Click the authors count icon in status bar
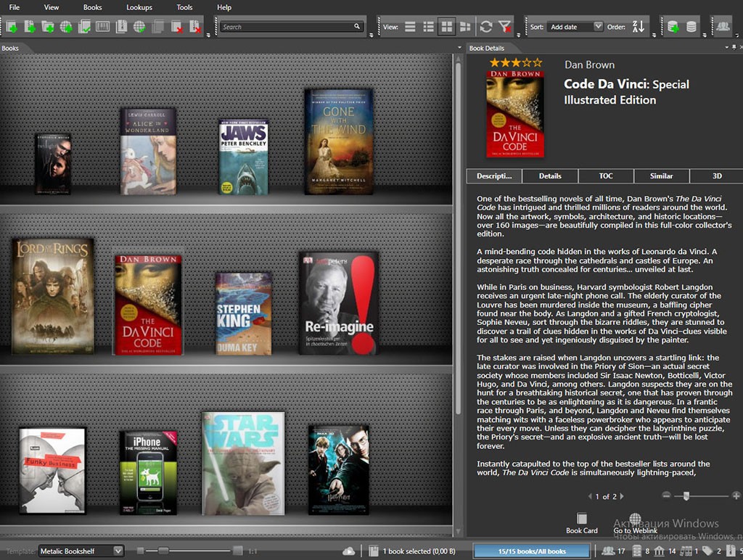The width and height of the screenshot is (743, 560). pos(608,551)
